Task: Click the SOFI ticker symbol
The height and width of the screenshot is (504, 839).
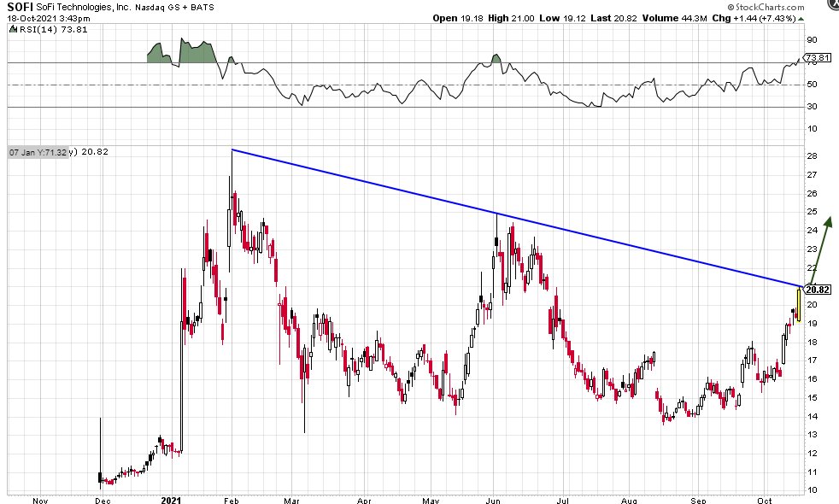Action: click(x=20, y=8)
